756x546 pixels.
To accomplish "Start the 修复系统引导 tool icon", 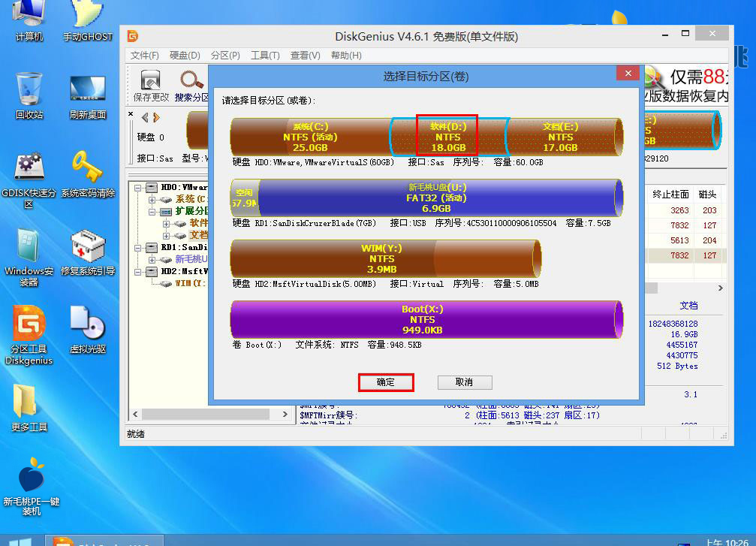I will (88, 253).
